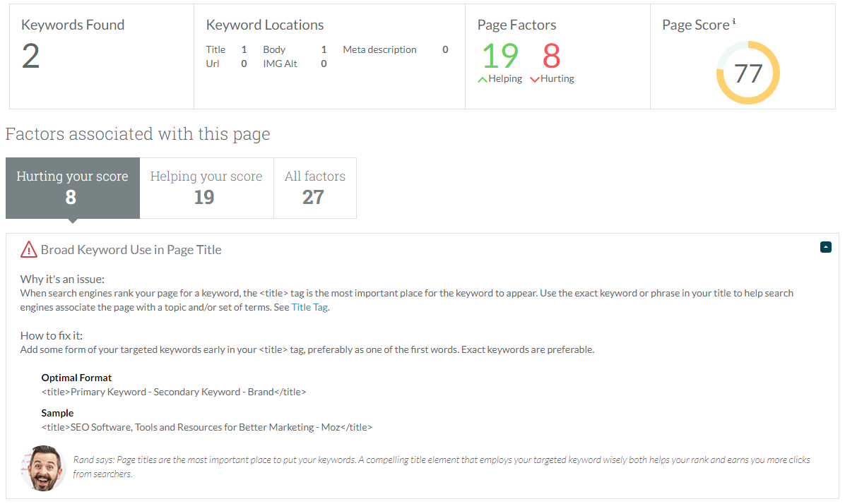The image size is (845, 504).
Task: Click the red warning triangle icon
Action: (28, 249)
